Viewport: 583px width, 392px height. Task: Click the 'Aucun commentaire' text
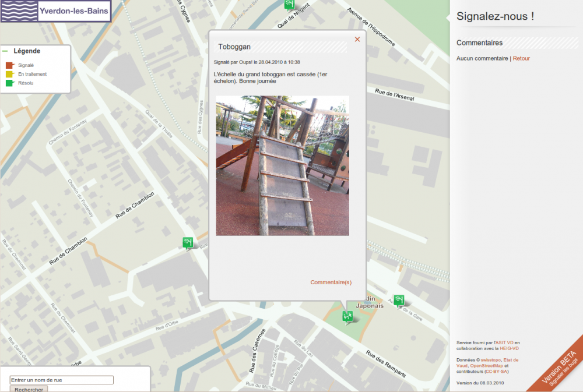click(482, 58)
